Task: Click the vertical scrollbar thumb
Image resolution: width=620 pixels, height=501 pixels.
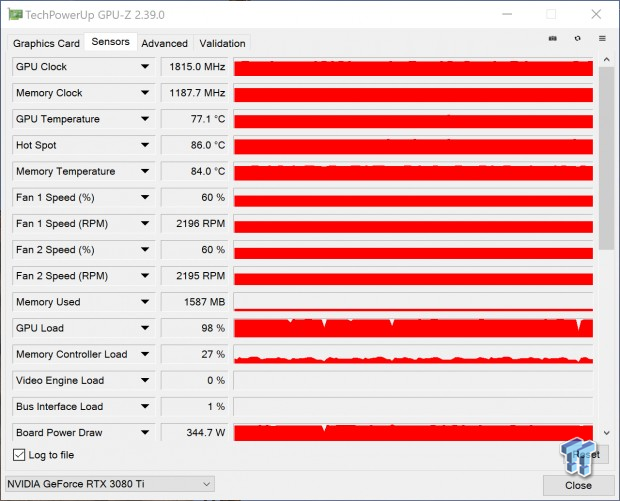Action: [606, 158]
